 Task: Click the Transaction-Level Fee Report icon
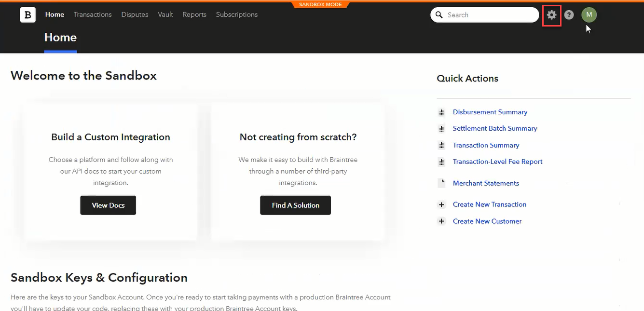click(x=441, y=162)
